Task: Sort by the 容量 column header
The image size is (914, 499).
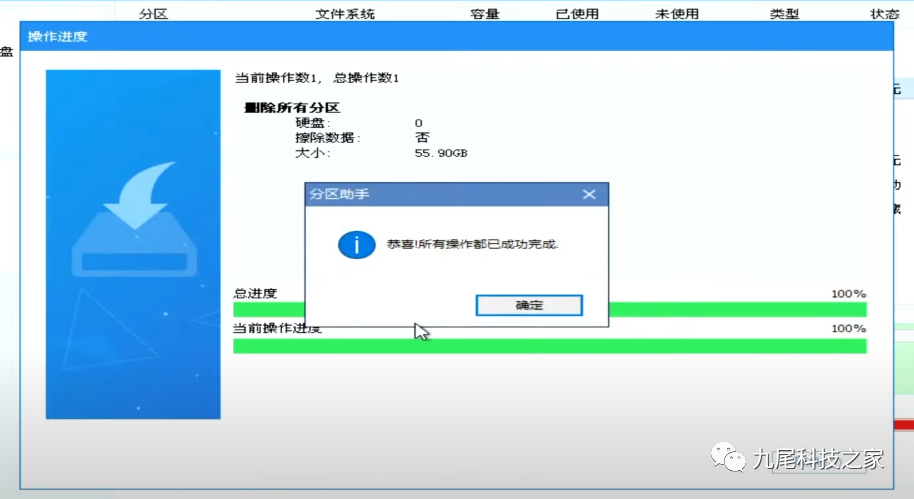Action: tap(484, 15)
